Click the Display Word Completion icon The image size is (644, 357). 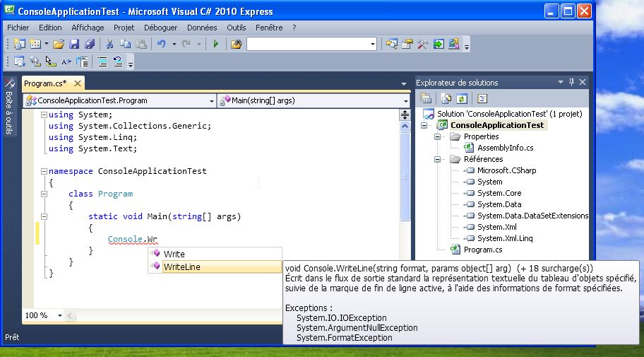66,62
